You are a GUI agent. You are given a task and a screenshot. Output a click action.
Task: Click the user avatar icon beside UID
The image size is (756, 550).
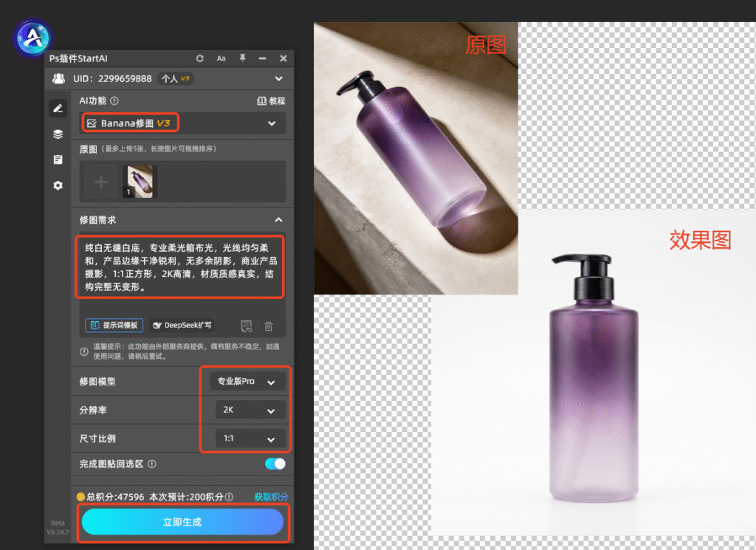[59, 78]
